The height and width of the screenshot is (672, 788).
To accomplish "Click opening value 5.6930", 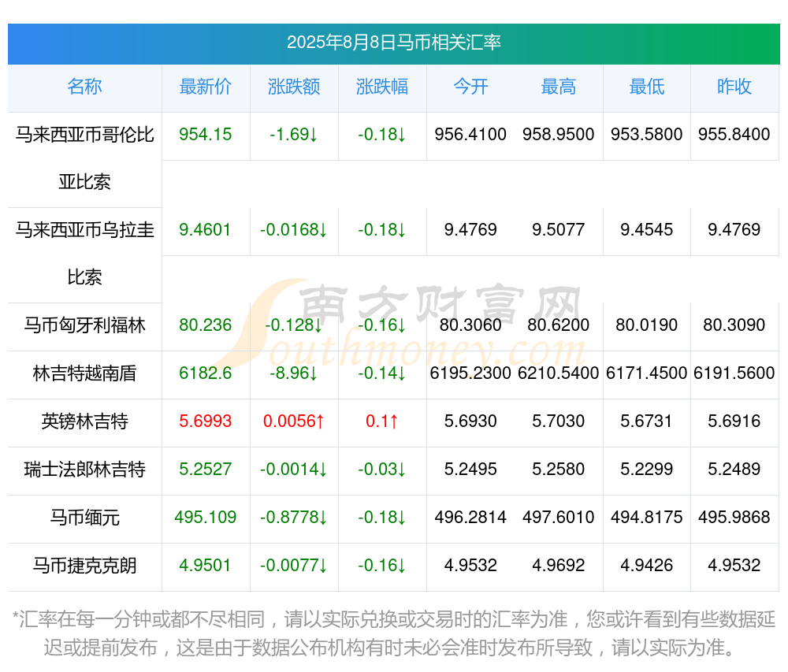I will (x=470, y=421).
